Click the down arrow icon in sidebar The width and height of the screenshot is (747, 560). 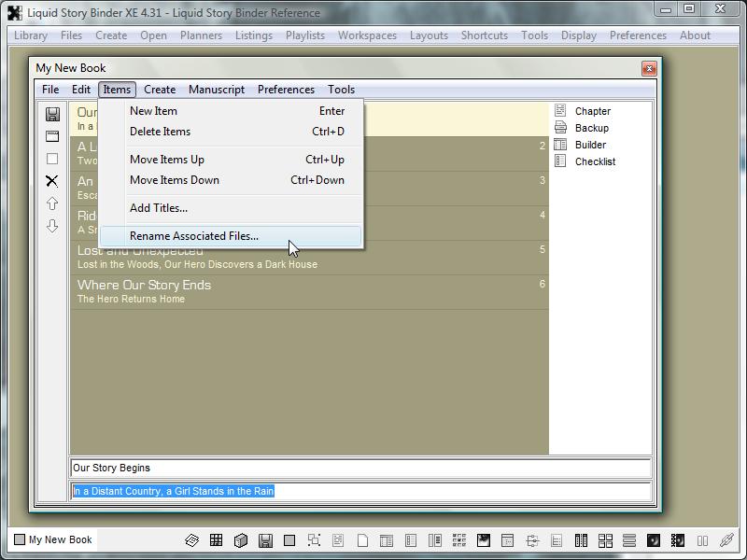(x=52, y=226)
